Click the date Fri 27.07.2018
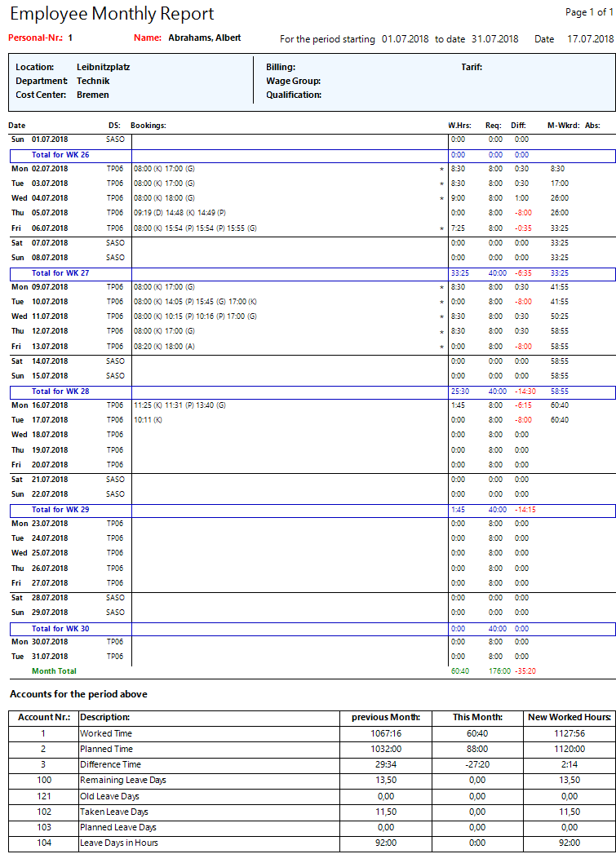 pos(40,582)
